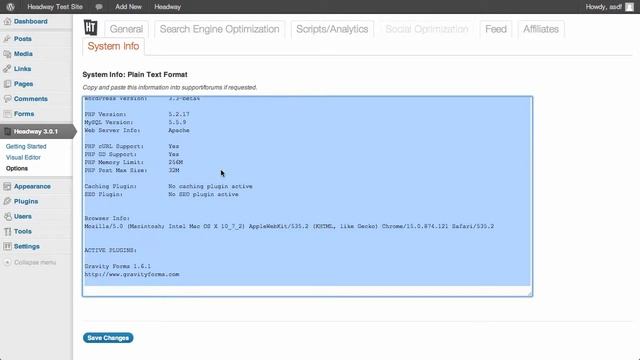640x360 pixels.
Task: Open Forms in the sidebar
Action: coord(24,114)
